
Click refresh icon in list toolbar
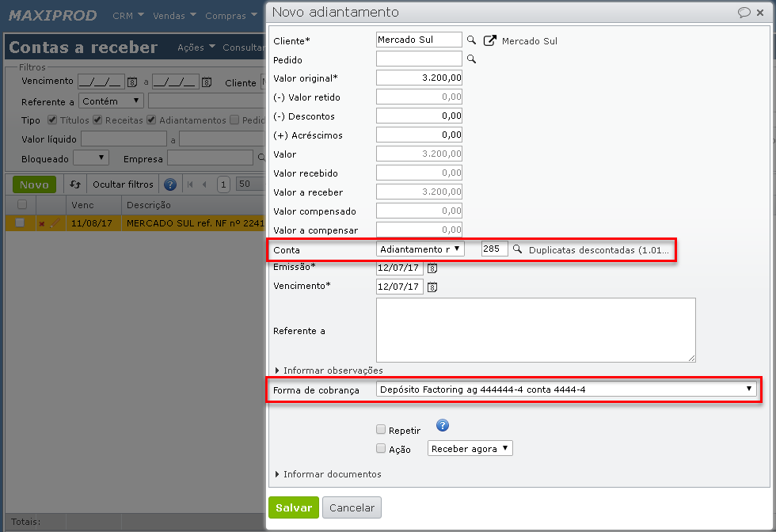pos(74,184)
